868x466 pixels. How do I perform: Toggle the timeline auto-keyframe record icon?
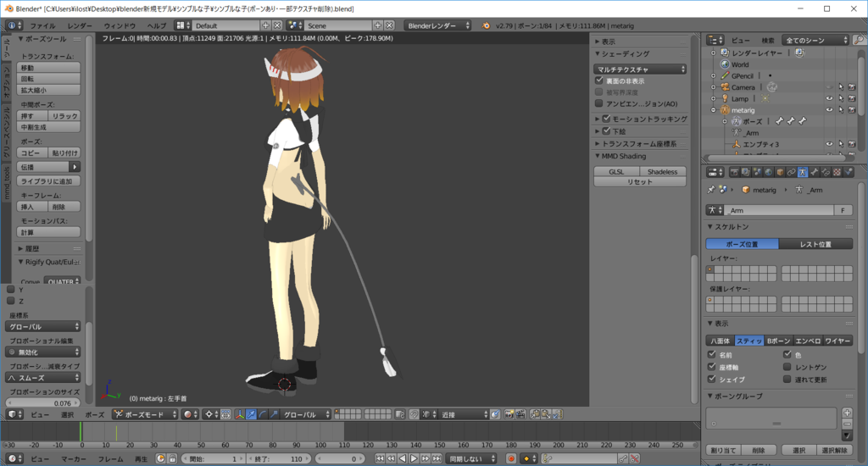pyautogui.click(x=511, y=459)
